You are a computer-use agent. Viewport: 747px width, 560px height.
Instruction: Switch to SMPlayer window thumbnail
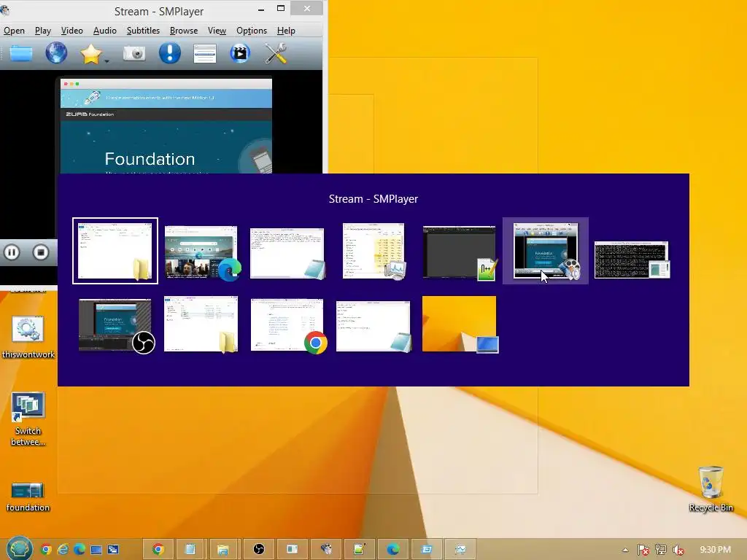click(x=546, y=251)
